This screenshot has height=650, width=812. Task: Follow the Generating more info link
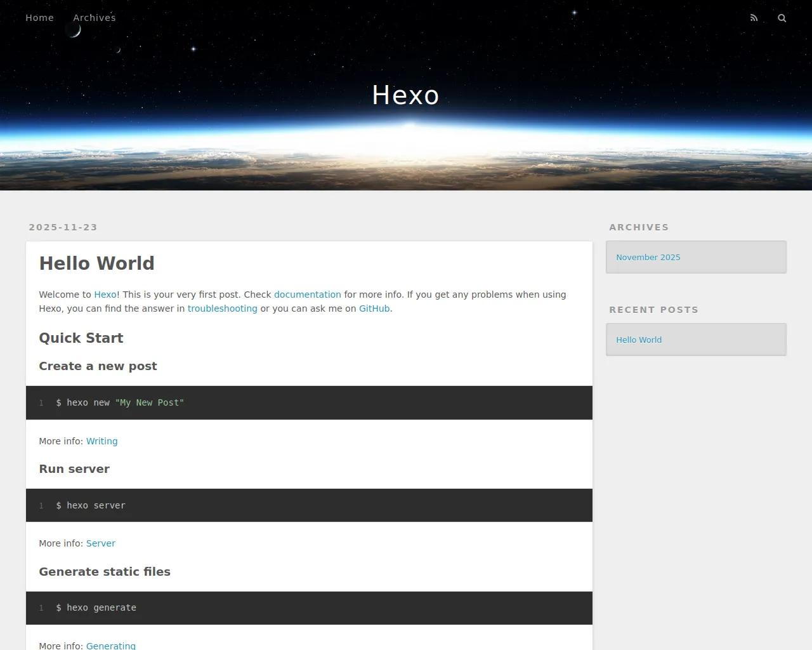click(x=111, y=645)
